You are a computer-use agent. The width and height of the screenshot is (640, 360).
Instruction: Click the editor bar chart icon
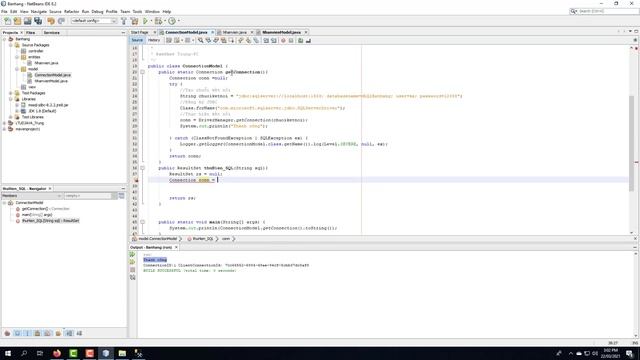click(x=308, y=40)
